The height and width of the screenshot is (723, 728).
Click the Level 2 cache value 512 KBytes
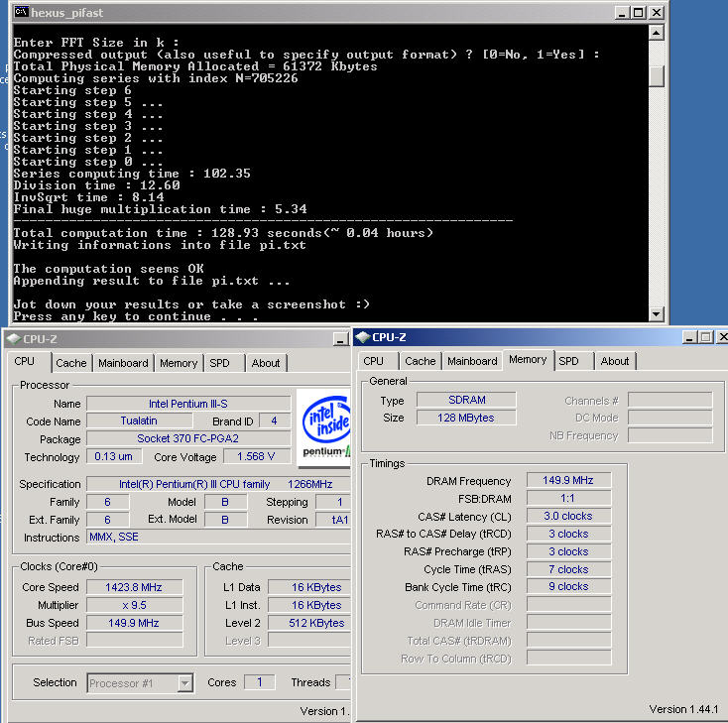coord(309,623)
